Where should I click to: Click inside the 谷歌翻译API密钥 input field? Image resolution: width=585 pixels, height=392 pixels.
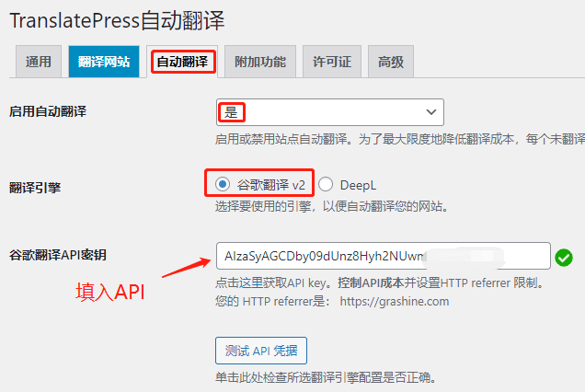pyautogui.click(x=382, y=256)
